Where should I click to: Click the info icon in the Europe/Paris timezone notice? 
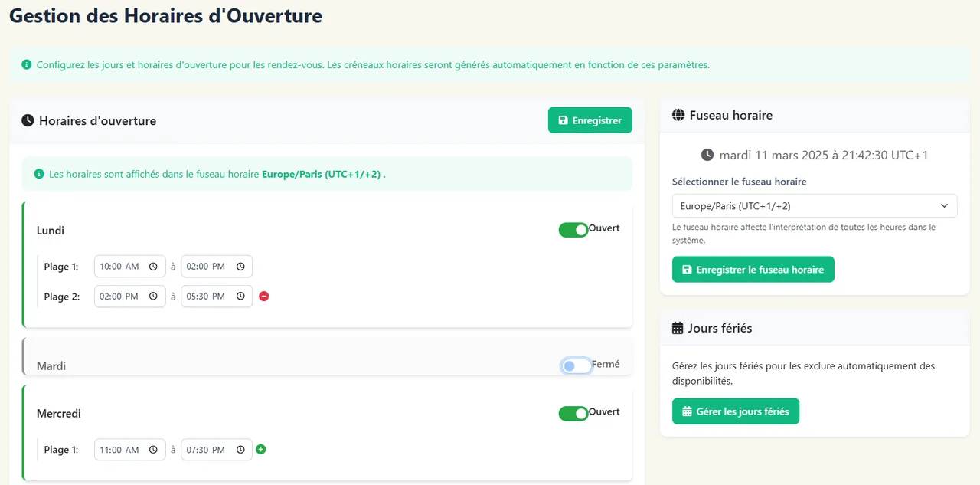[x=39, y=174]
